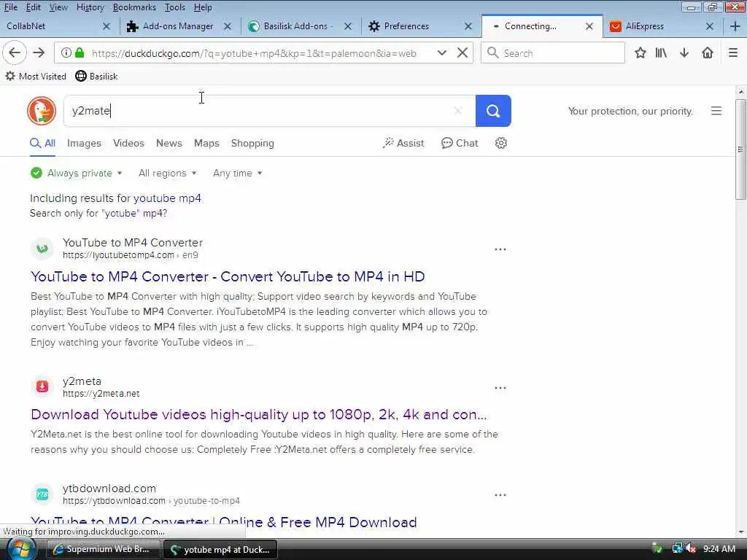Select the Videos search category
The image size is (747, 560).
point(128,143)
